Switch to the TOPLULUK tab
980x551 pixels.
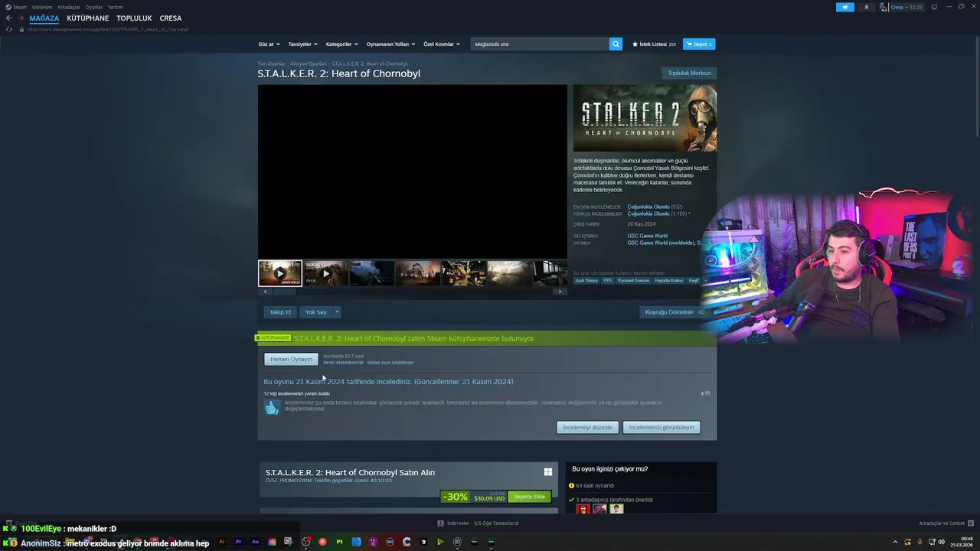coord(134,18)
